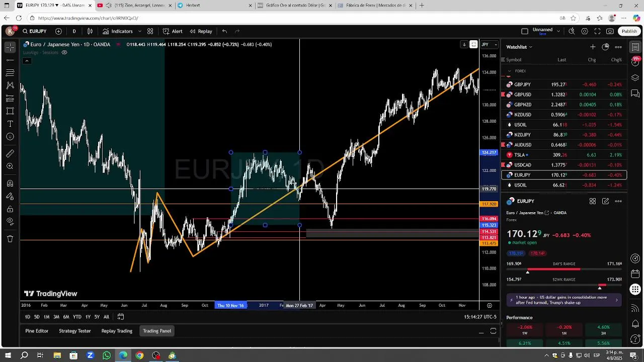The width and height of the screenshot is (644, 362).
Task: Open the Watchlist name dropdown
Action: click(519, 47)
